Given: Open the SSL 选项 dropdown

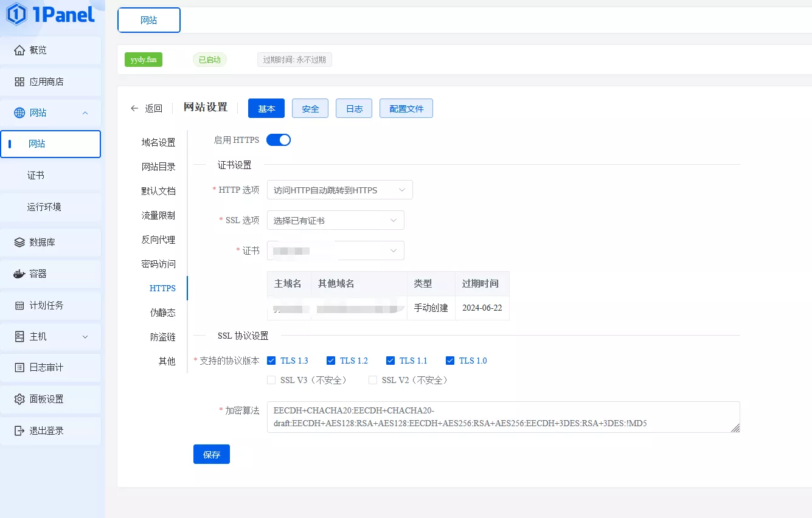Looking at the screenshot, I should click(336, 220).
